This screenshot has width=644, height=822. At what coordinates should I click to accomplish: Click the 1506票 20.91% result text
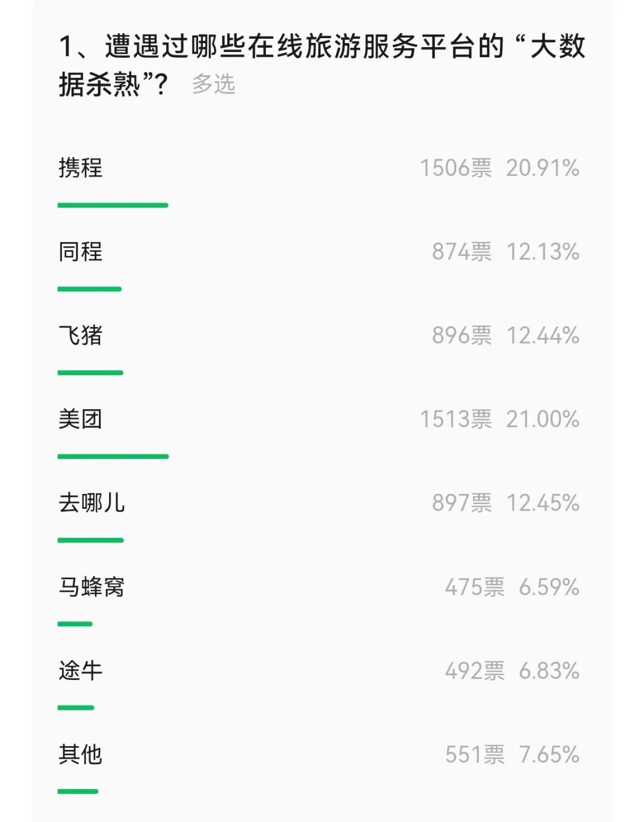pos(500,168)
